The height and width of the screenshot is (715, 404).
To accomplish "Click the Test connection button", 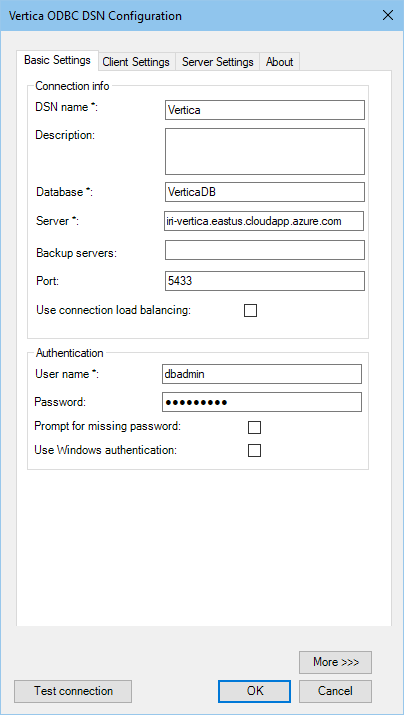I will [x=73, y=691].
